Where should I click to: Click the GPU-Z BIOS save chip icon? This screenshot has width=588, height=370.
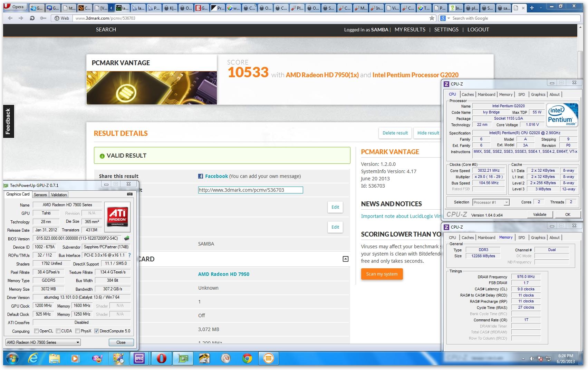127,238
